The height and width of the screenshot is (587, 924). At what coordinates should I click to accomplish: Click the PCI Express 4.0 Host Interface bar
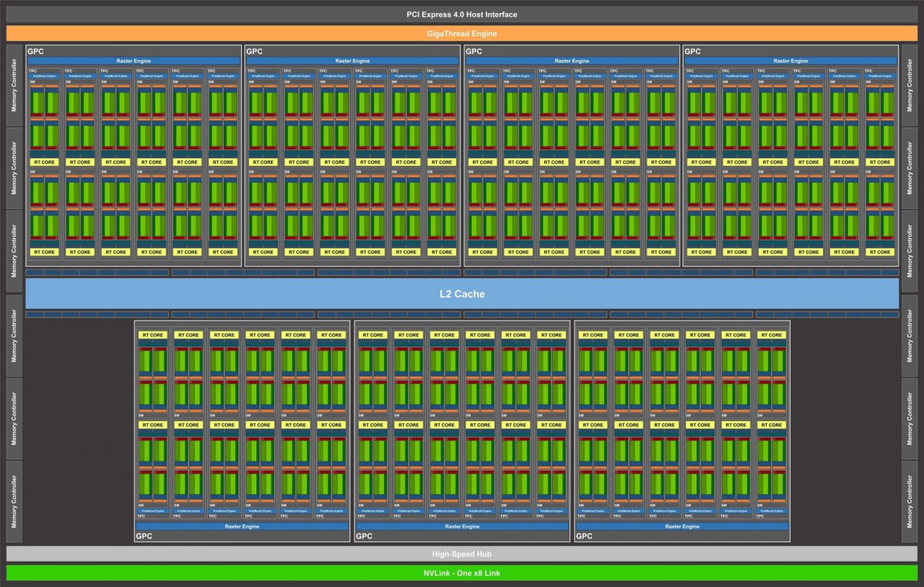(x=462, y=14)
